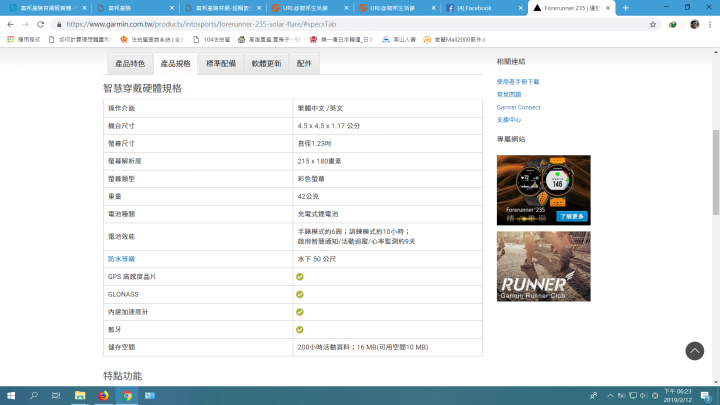The height and width of the screenshot is (405, 720).
Task: Open the 產品特色 tab
Action: pos(130,63)
